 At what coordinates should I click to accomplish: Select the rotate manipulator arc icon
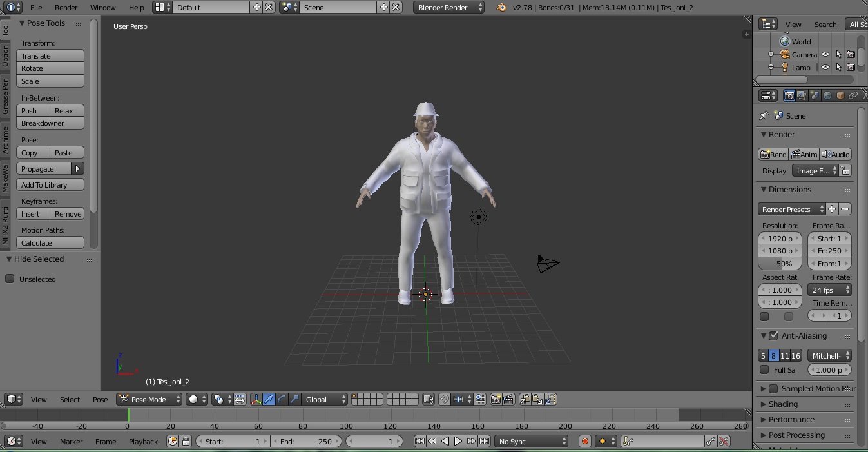282,399
